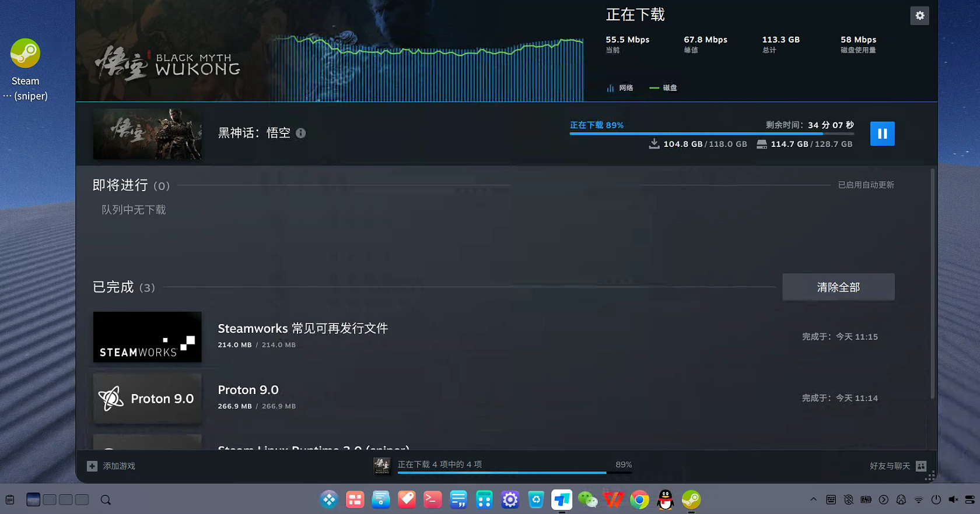This screenshot has height=514, width=980.
Task: Click the 清除全部 button
Action: (838, 287)
